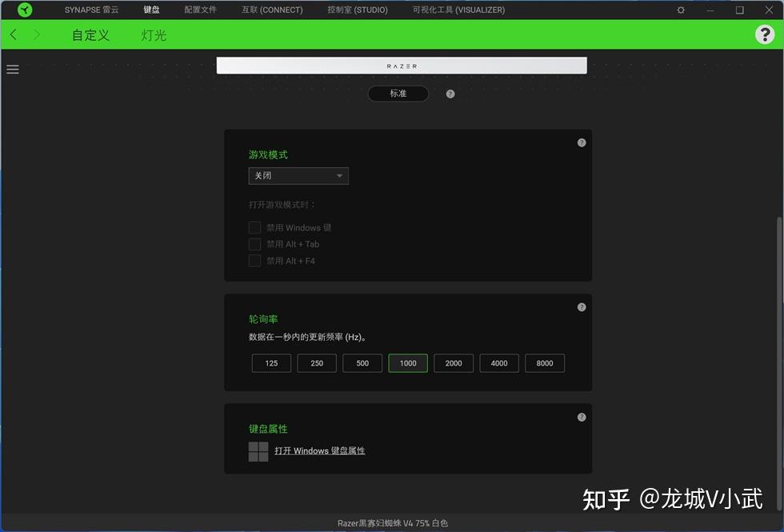
Task: Click help icon next to 标准 profile
Action: pos(450,94)
